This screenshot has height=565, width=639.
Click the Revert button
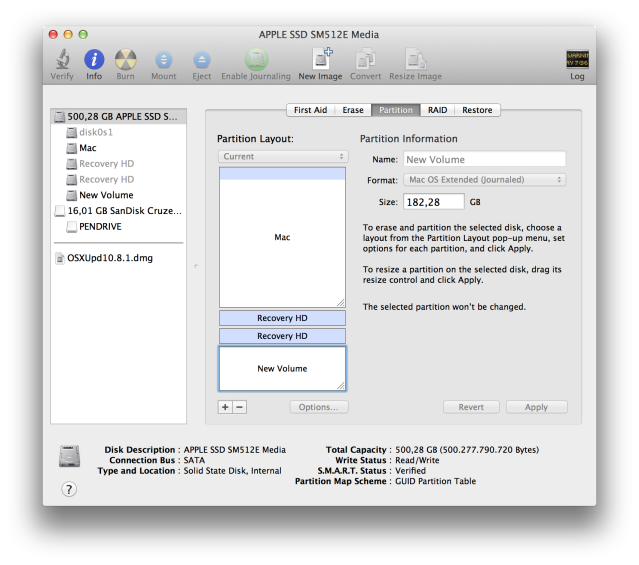tap(471, 407)
